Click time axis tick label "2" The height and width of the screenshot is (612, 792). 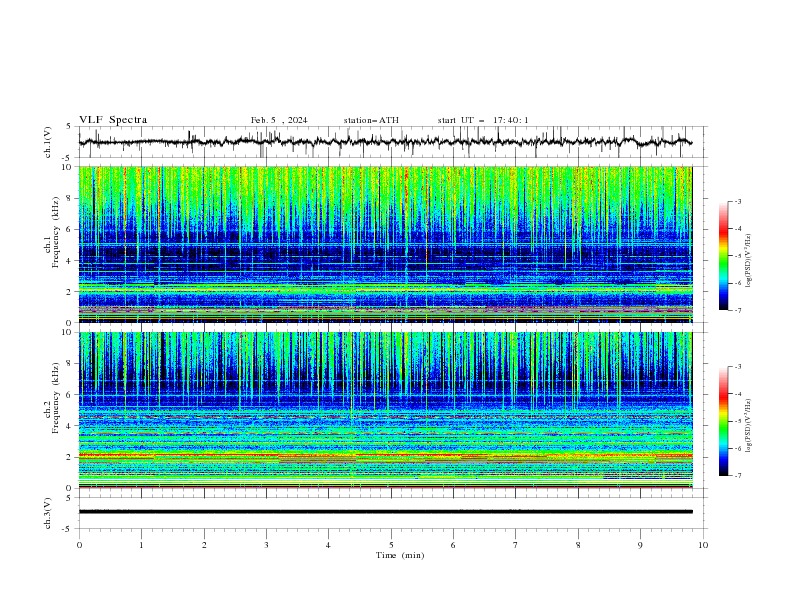(x=204, y=545)
